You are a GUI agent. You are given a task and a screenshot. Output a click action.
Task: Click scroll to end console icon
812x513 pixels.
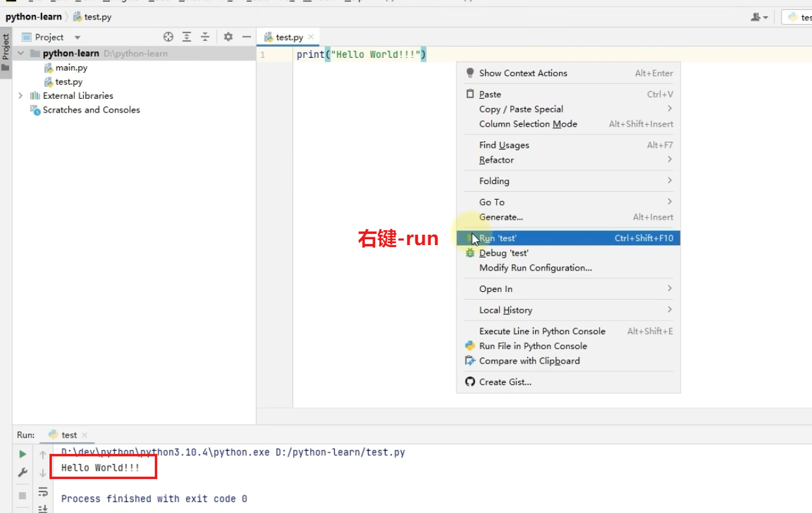point(43,508)
